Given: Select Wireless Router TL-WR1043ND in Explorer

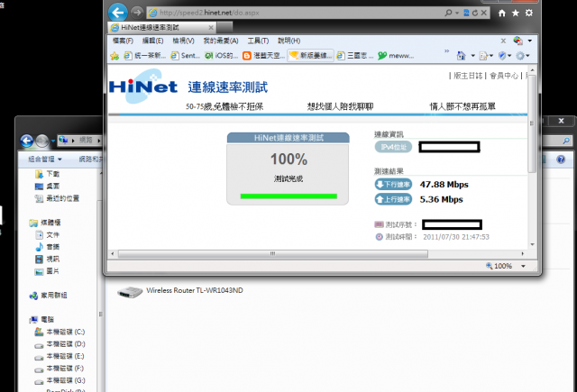Looking at the screenshot, I should pyautogui.click(x=180, y=292).
